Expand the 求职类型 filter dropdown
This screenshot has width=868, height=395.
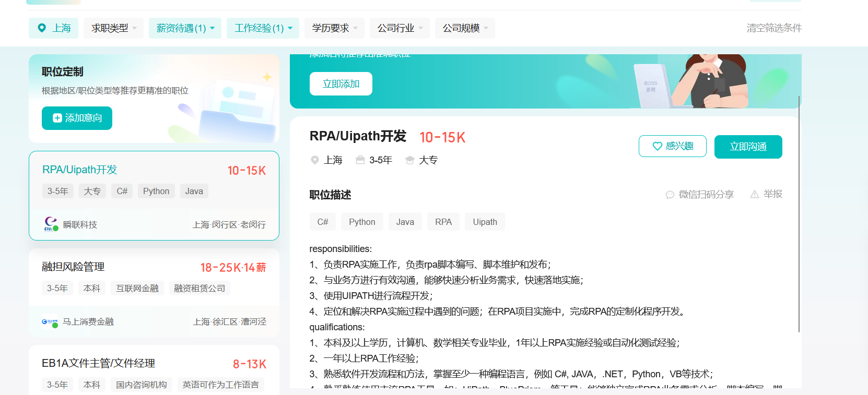tap(113, 28)
